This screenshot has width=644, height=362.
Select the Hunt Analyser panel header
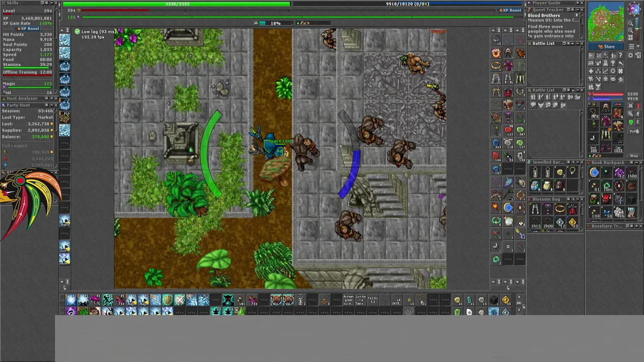29,99
